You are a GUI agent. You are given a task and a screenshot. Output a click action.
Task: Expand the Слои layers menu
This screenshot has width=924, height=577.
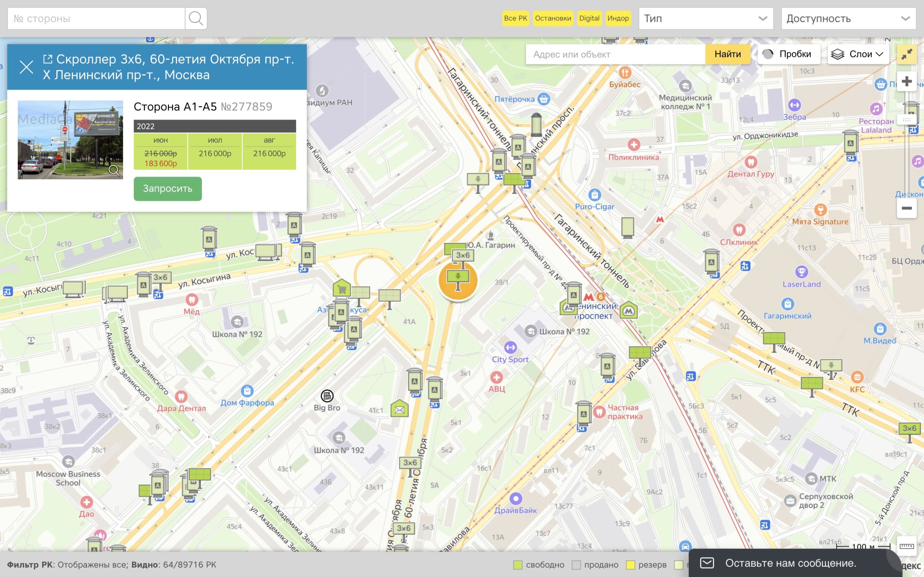point(858,54)
